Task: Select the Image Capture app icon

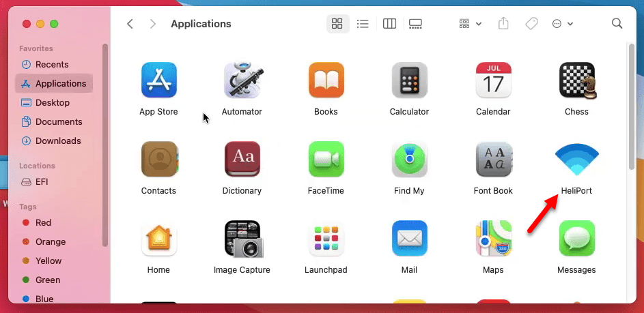Action: pyautogui.click(x=244, y=239)
